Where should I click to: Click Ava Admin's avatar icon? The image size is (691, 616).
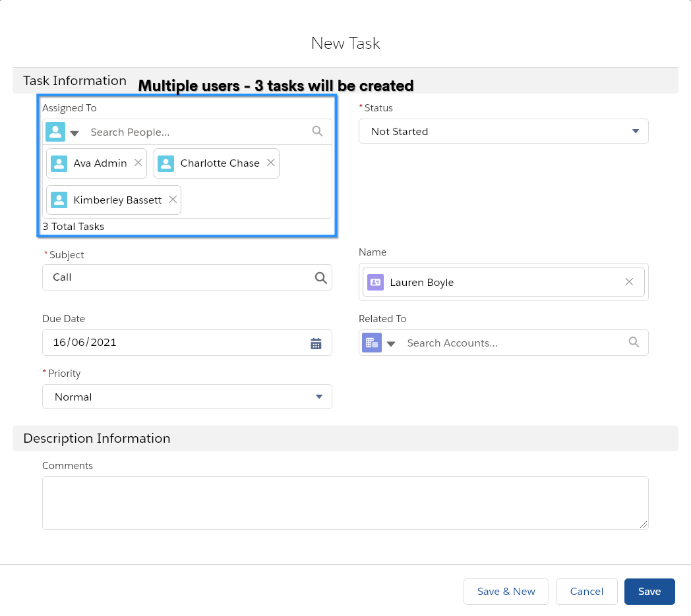(58, 163)
